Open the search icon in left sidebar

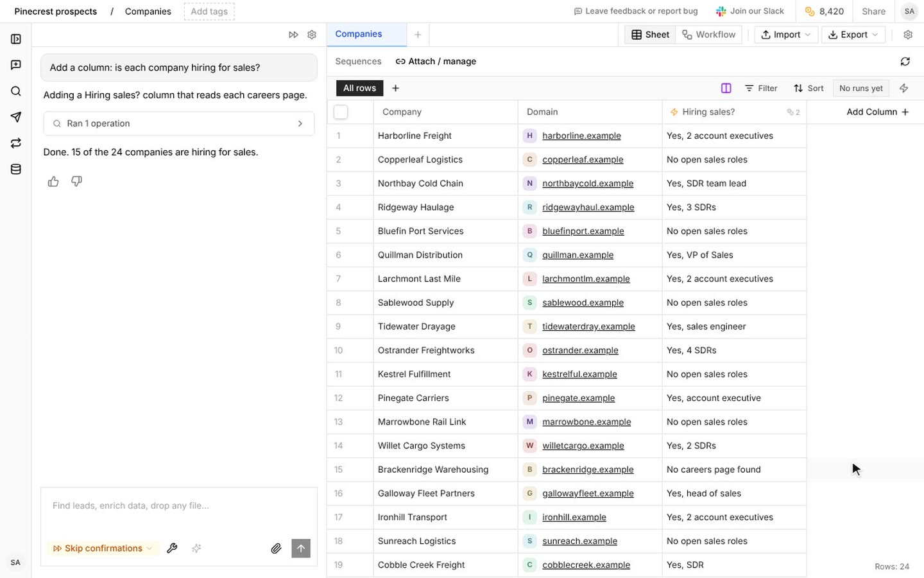coord(16,91)
